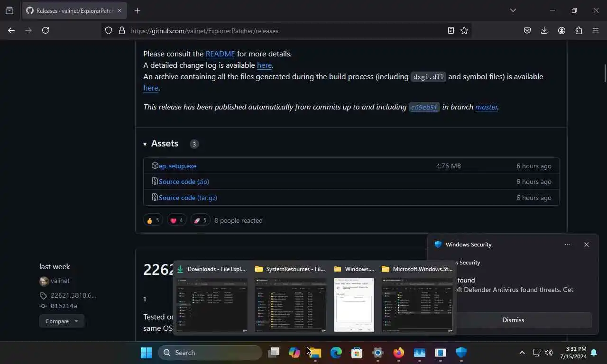The width and height of the screenshot is (607, 364).
Task: Open tag 22621.3810.6... link
Action: click(x=73, y=295)
